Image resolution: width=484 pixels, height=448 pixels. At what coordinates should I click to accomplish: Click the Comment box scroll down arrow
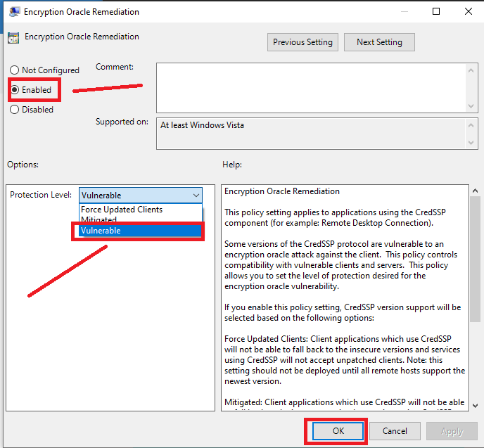tap(471, 105)
